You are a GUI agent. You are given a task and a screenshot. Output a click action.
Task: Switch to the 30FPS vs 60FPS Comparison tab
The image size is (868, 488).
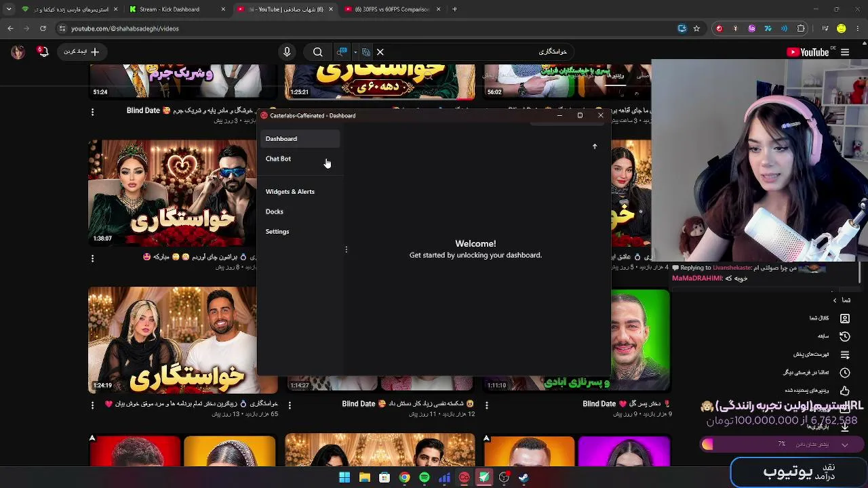click(393, 9)
